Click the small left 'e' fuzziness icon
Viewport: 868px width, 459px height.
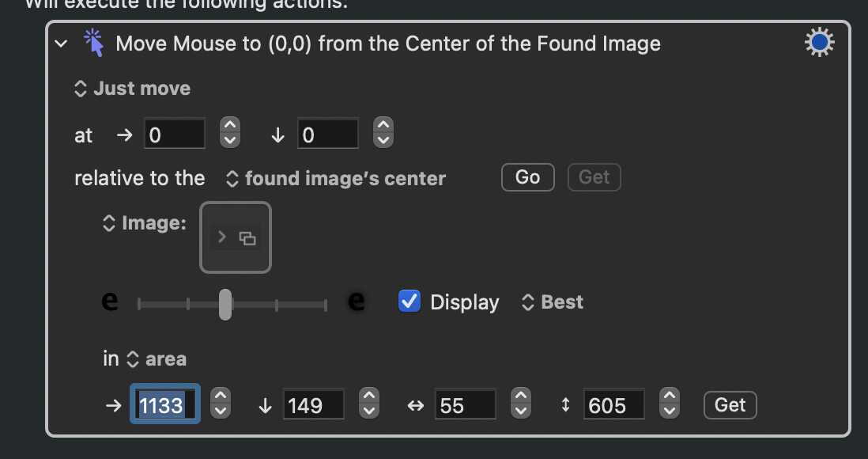coord(110,302)
